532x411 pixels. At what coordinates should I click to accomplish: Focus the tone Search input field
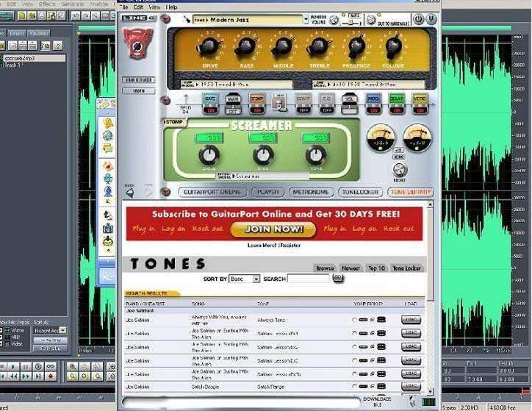(x=309, y=279)
